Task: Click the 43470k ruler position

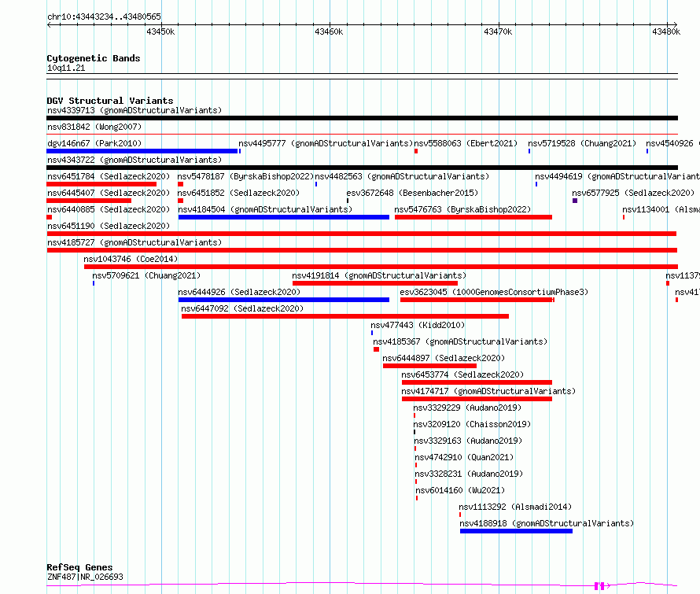Action: tap(498, 31)
